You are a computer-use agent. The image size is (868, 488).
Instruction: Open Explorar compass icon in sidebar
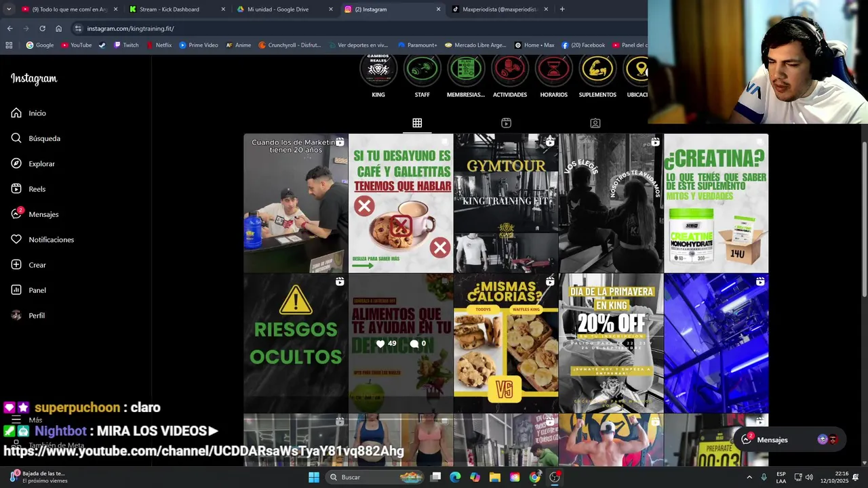(16, 163)
